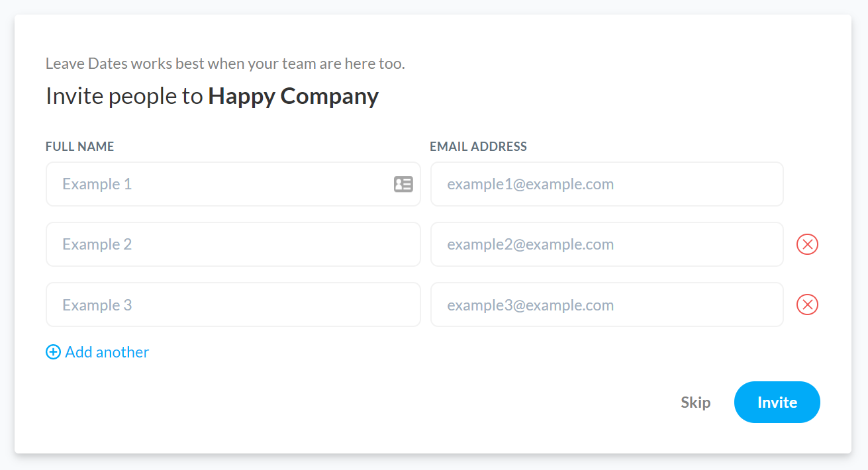Click the 'Leave Dates works best' subtitle
The width and height of the screenshot is (868, 470).
coord(225,64)
